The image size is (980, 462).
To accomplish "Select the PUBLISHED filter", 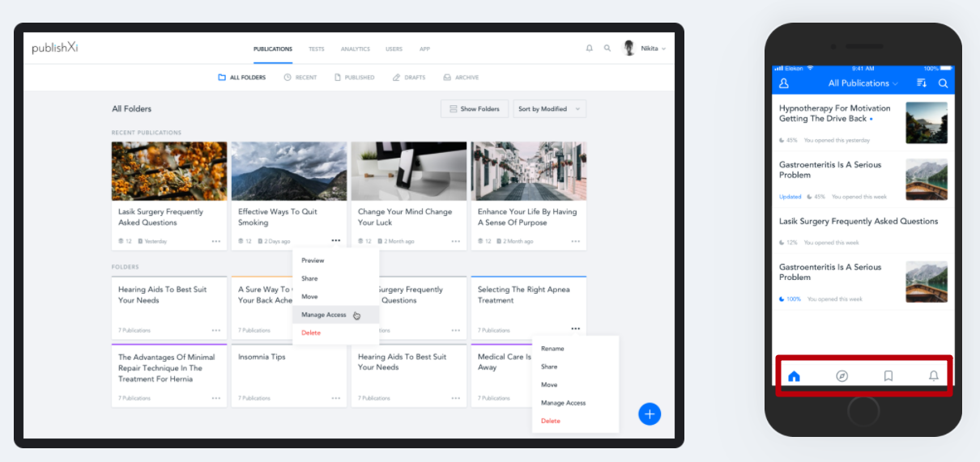I will click(354, 78).
